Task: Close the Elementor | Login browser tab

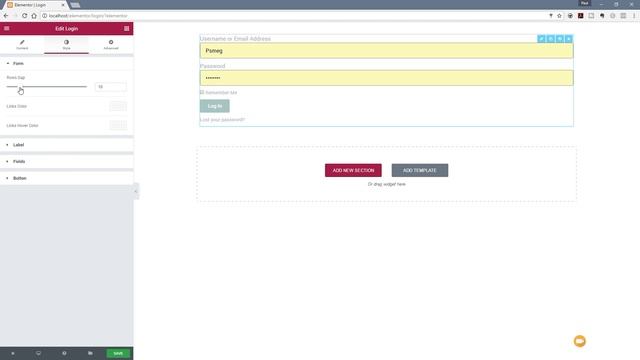Action: point(63,5)
